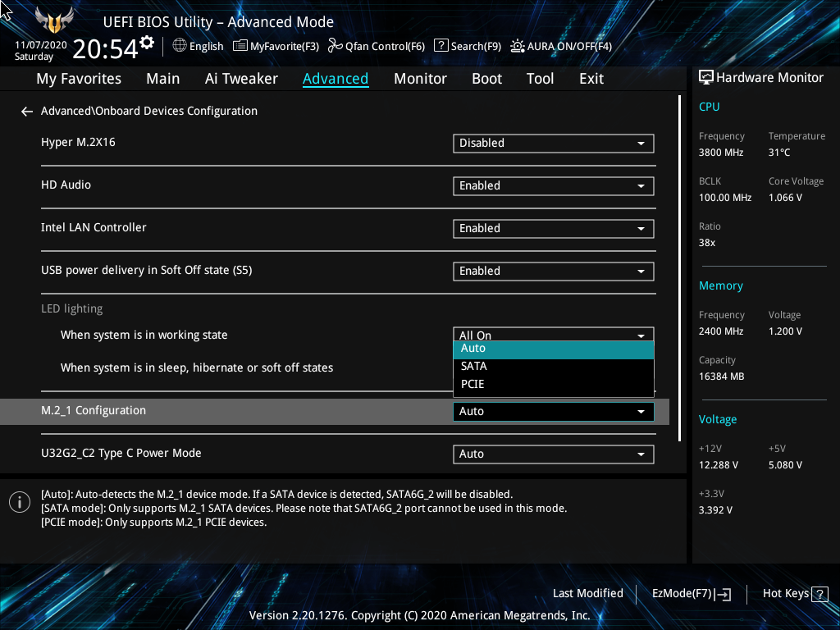Select the Hyper M.2X16 label
Screen dimensions: 840x630
[78, 143]
